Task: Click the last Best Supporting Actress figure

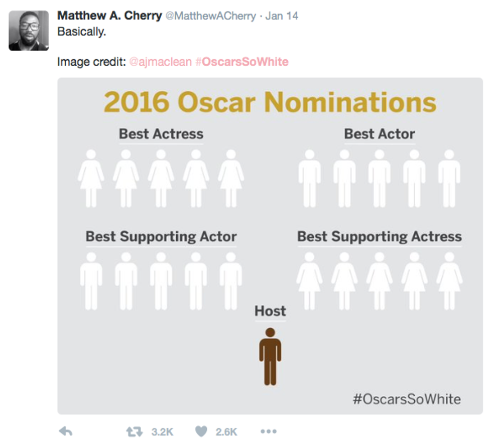Action: point(449,280)
